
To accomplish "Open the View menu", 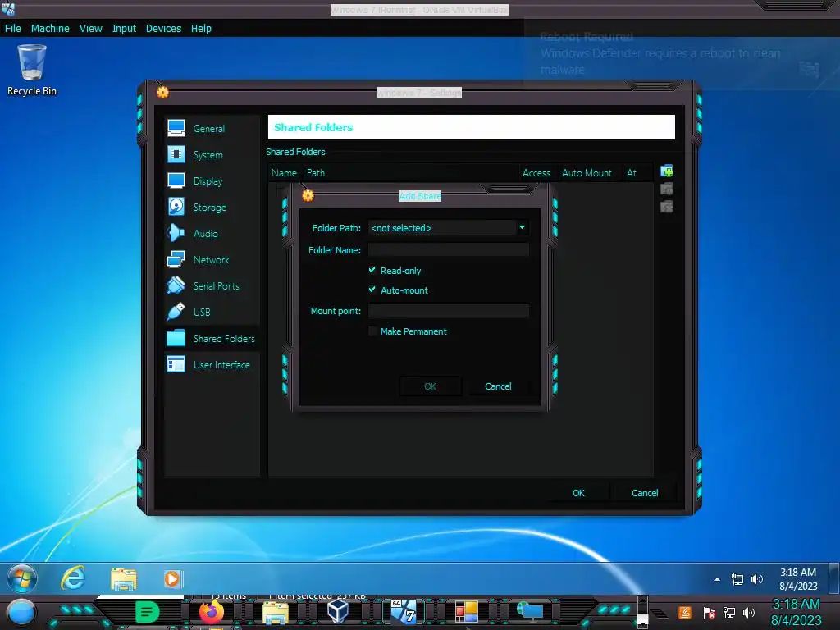I will click(x=90, y=29).
